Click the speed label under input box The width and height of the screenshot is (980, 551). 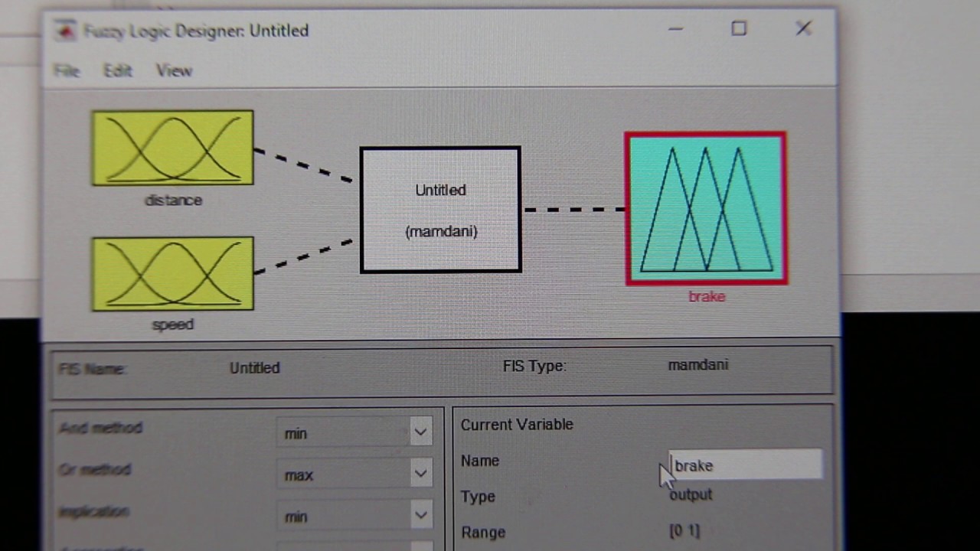(x=173, y=324)
